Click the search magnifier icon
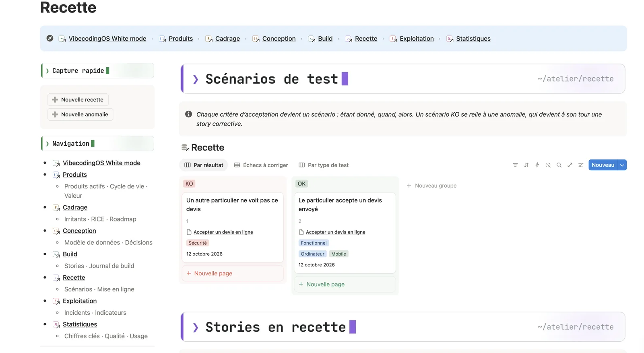The height and width of the screenshot is (353, 644). point(559,165)
